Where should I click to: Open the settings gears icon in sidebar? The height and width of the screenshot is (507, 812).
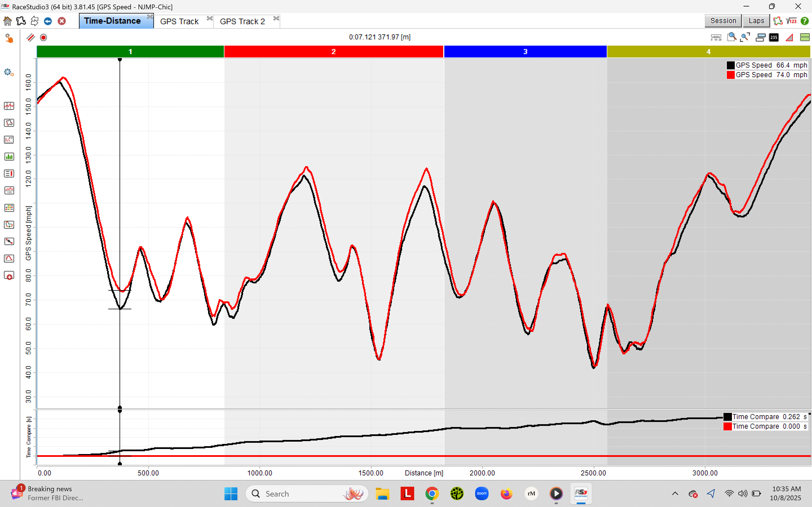(x=9, y=72)
